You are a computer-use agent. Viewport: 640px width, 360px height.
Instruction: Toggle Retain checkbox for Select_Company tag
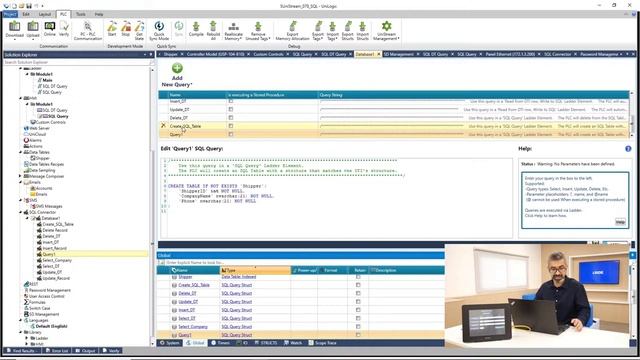pos(358,327)
